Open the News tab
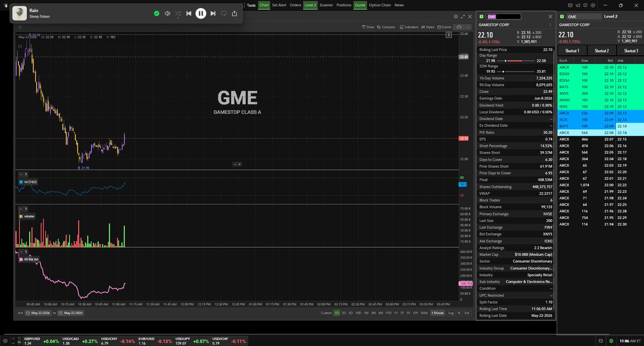644x346 pixels. tap(399, 5)
